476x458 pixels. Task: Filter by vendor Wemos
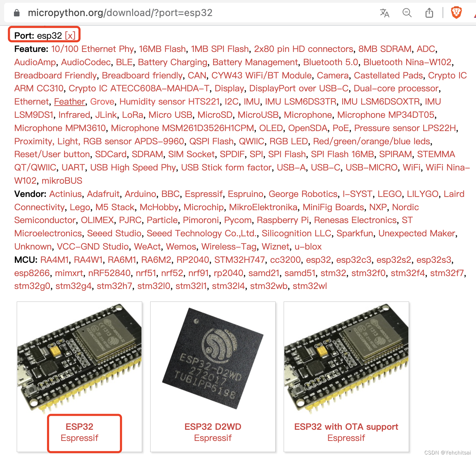point(181,247)
